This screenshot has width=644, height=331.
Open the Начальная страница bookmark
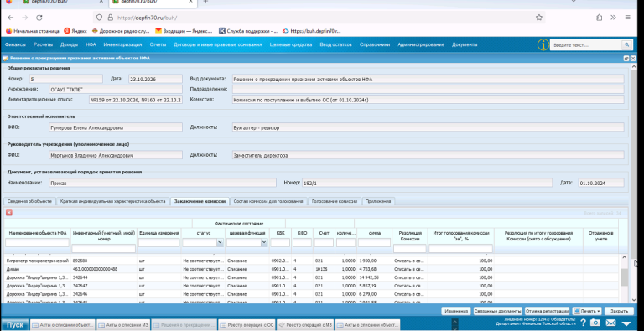tap(33, 31)
